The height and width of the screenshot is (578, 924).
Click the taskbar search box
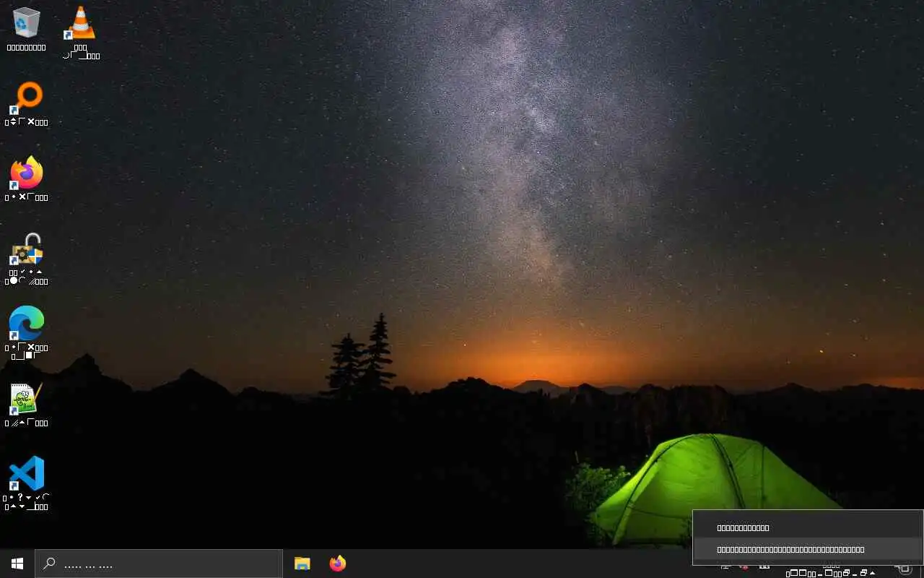(159, 564)
